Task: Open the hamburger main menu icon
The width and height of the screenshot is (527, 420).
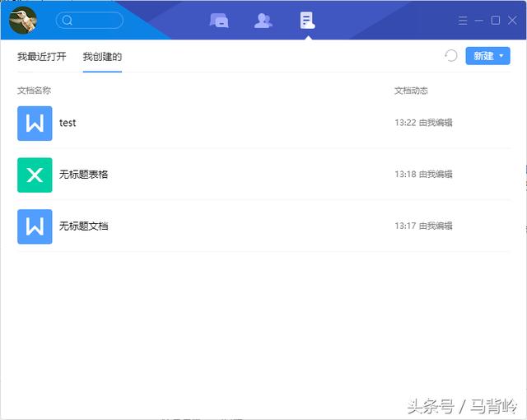Action: (463, 21)
